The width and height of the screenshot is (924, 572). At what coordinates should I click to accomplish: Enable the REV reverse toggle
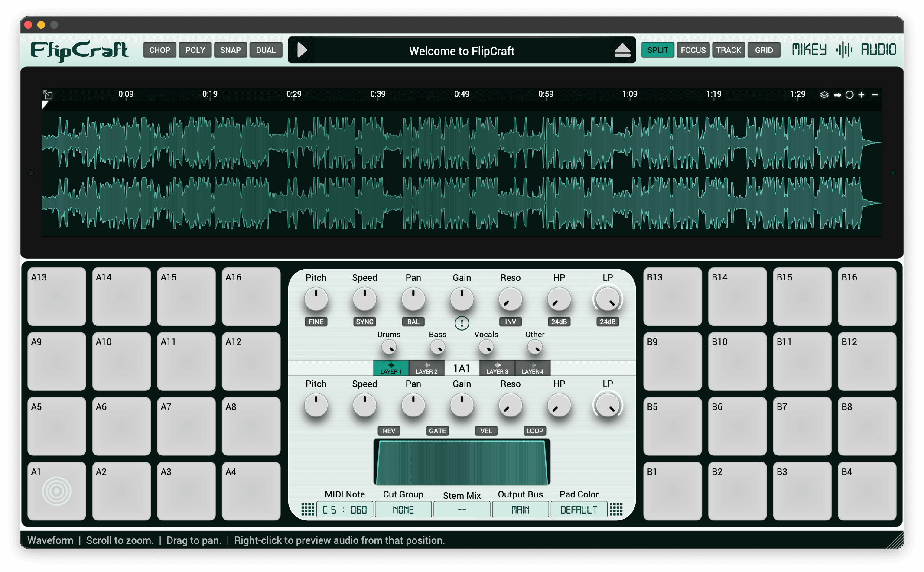pyautogui.click(x=389, y=431)
